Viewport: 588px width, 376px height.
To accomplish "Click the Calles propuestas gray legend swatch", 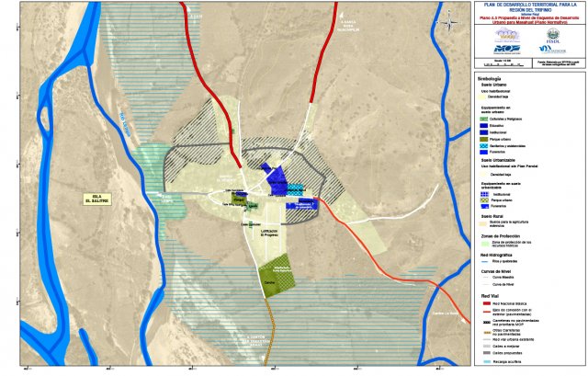I will tap(485, 355).
